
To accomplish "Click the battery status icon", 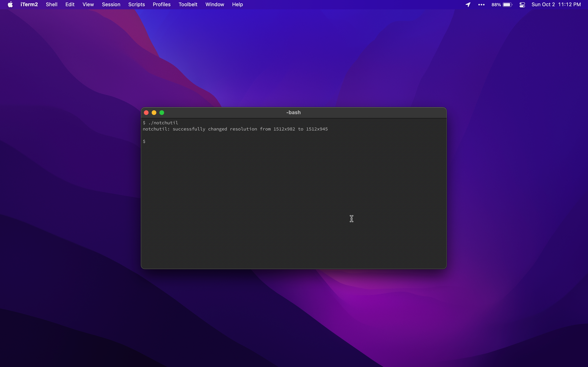I will tap(507, 5).
